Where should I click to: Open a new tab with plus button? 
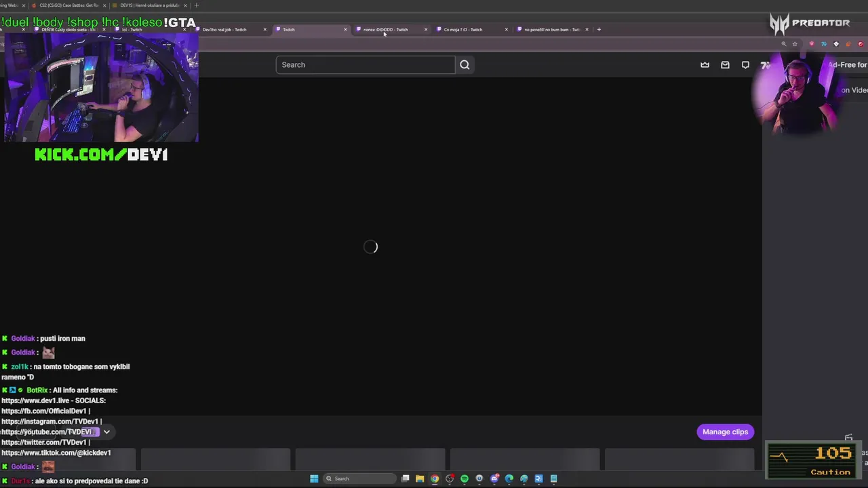(x=599, y=30)
